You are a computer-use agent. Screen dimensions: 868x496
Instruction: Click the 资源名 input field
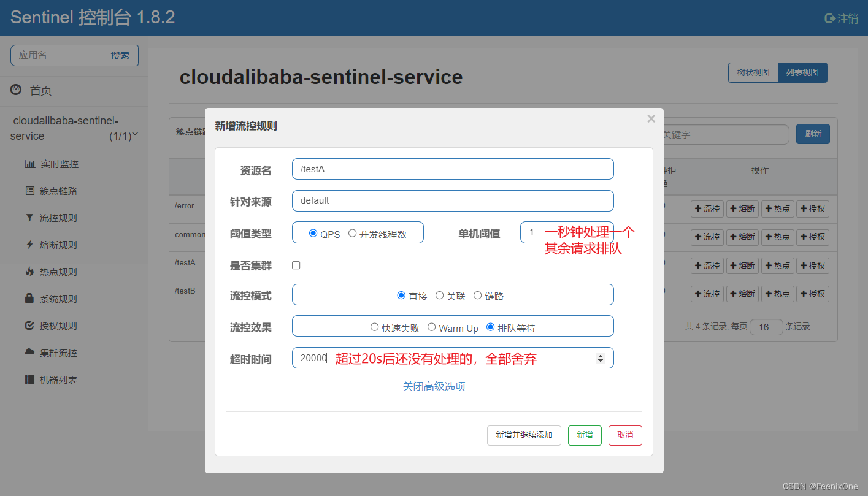[x=453, y=169]
